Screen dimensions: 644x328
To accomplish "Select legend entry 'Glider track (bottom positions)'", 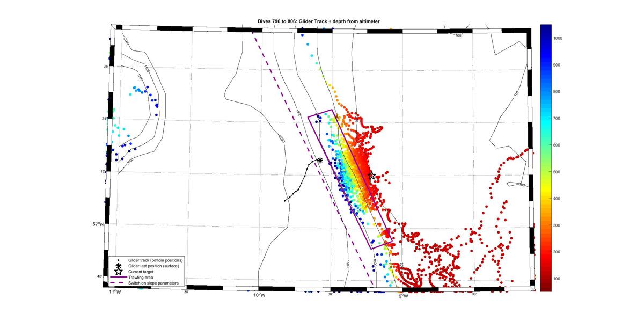I will [156, 260].
